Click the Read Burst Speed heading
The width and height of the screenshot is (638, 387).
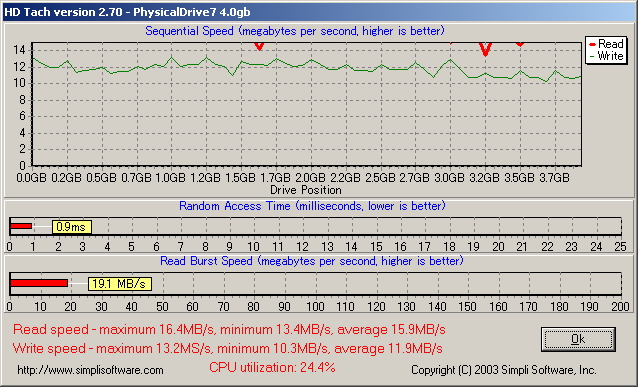click(312, 261)
